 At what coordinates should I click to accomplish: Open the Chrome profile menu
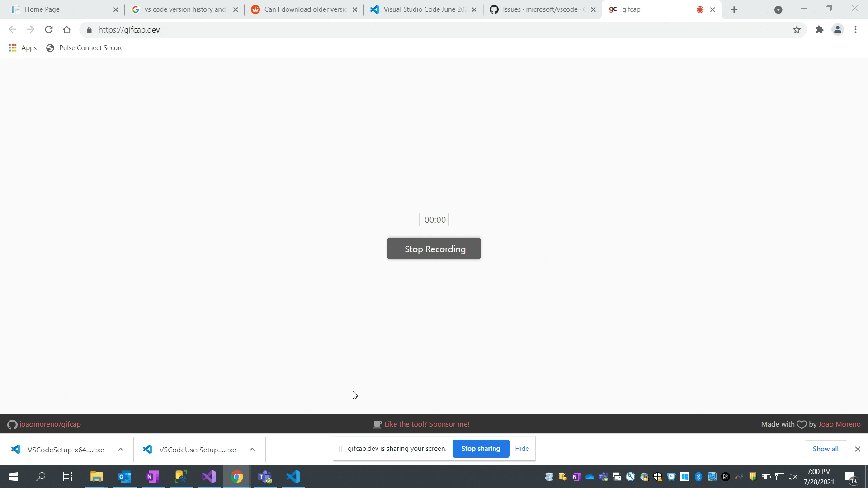pyautogui.click(x=838, y=29)
